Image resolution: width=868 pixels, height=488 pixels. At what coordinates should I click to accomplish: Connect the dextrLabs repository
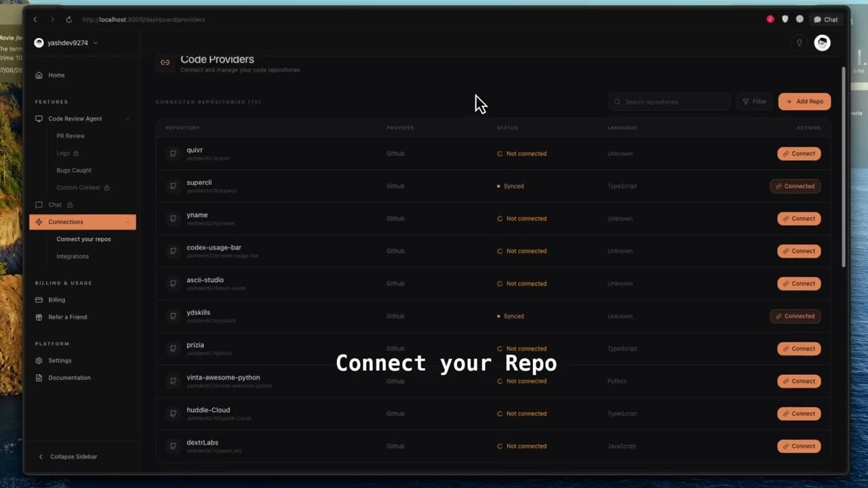tap(799, 447)
